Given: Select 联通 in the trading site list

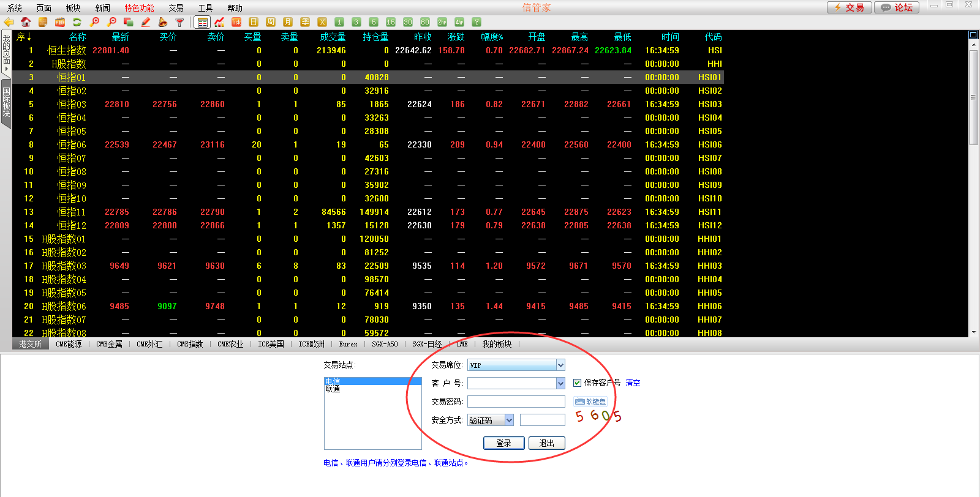Looking at the screenshot, I should [x=333, y=389].
